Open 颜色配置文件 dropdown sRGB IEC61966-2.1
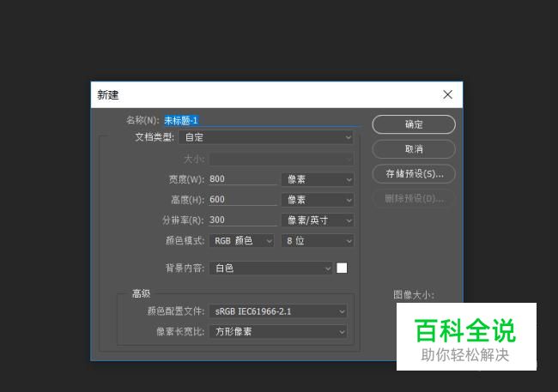The image size is (558, 392). pos(278,311)
